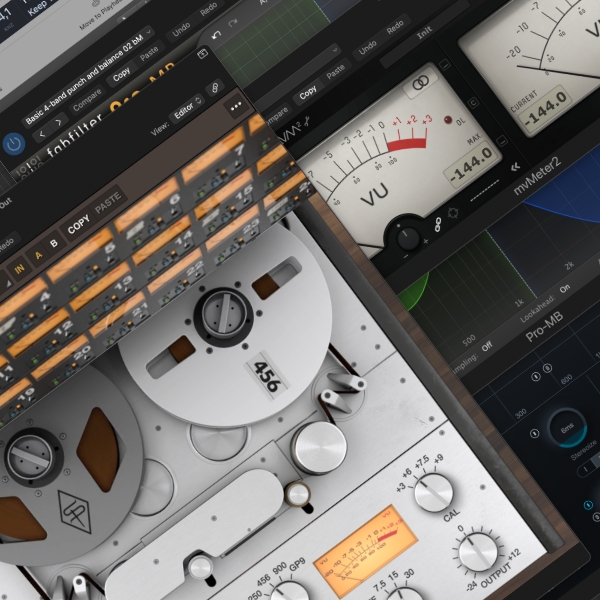Click the minus icon beside the MAX readout
The height and width of the screenshot is (600, 600).
503,140
